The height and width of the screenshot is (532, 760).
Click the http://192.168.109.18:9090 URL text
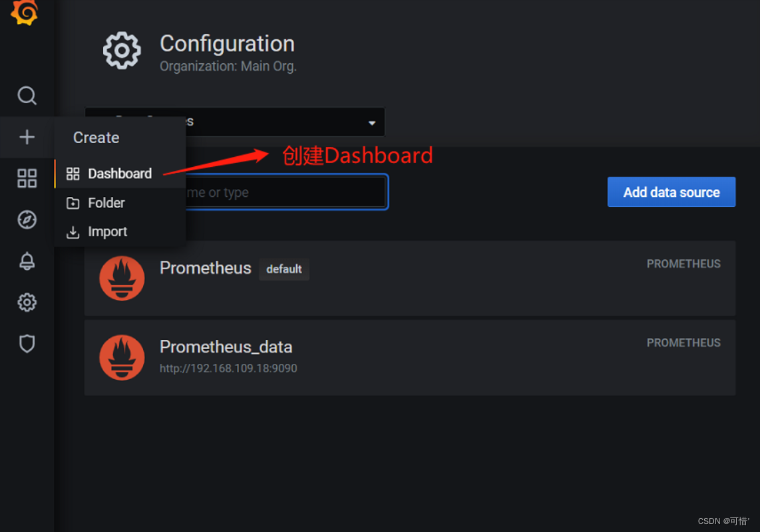(228, 368)
